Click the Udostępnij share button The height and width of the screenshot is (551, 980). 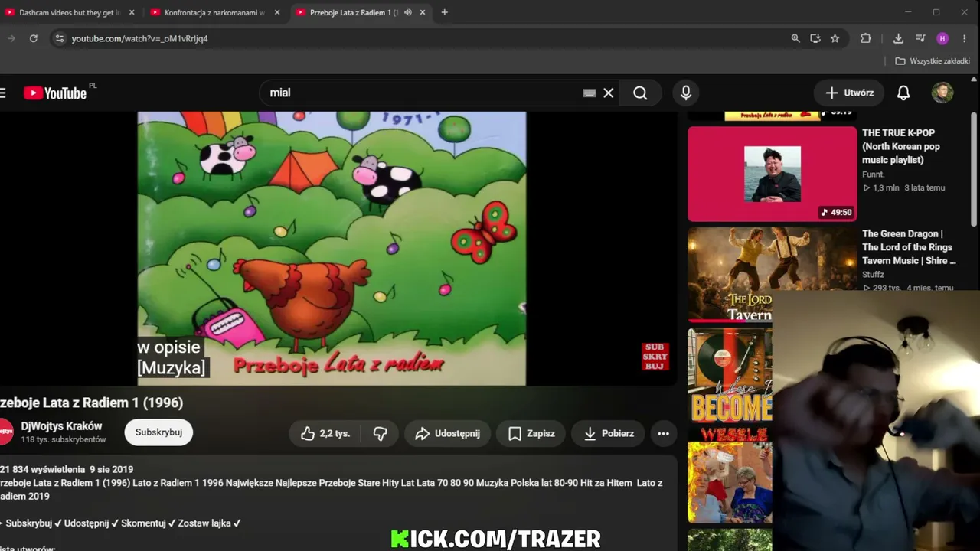448,433
